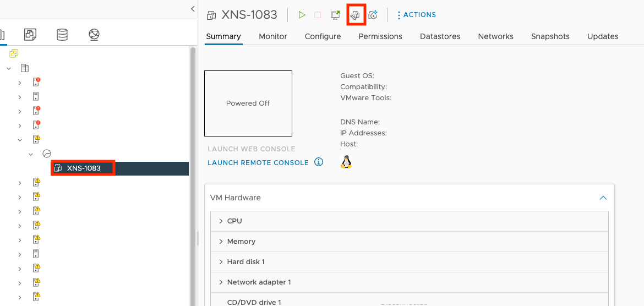Open the Storage inventory view
This screenshot has width=644, height=306.
pyautogui.click(x=62, y=35)
